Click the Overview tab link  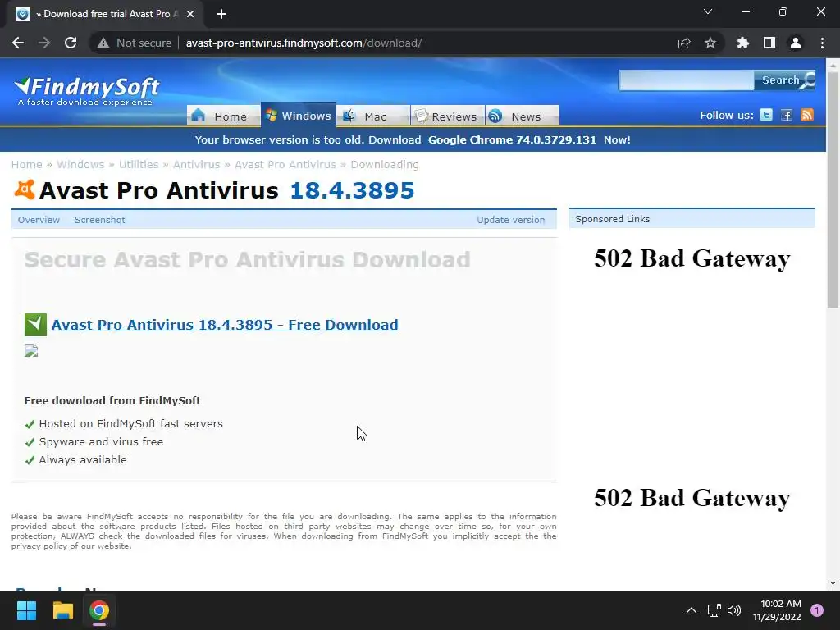click(x=39, y=220)
